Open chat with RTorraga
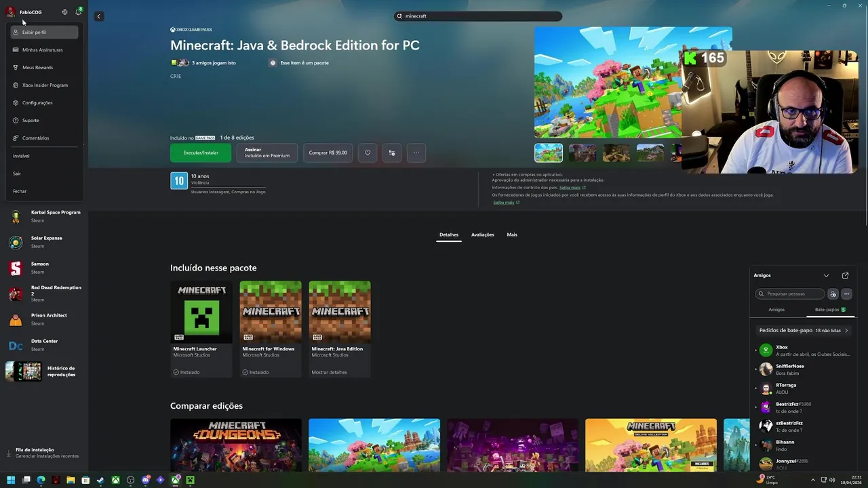The width and height of the screenshot is (868, 488). point(804,388)
